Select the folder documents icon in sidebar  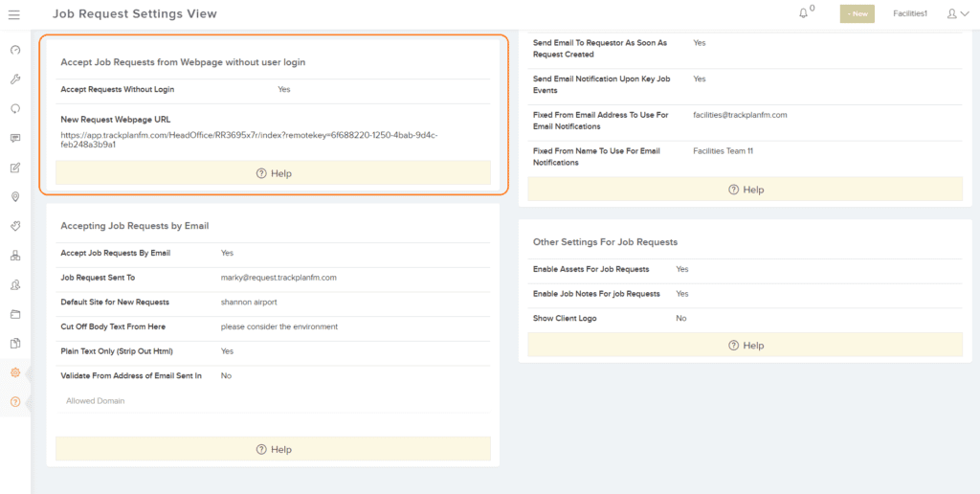tap(15, 314)
